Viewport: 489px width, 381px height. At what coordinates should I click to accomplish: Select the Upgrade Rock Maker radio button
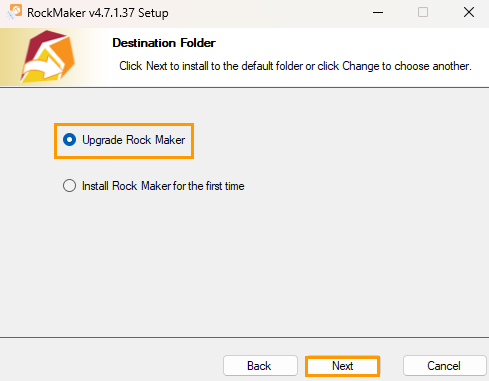tap(69, 140)
